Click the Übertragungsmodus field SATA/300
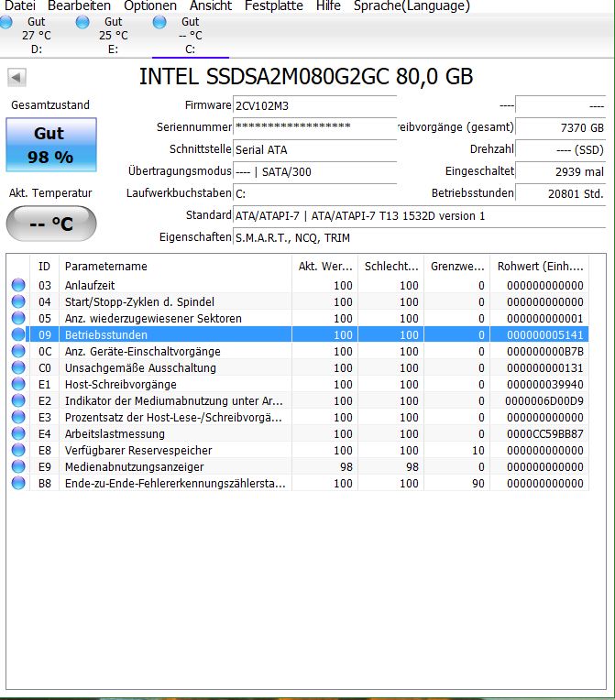 tap(315, 171)
